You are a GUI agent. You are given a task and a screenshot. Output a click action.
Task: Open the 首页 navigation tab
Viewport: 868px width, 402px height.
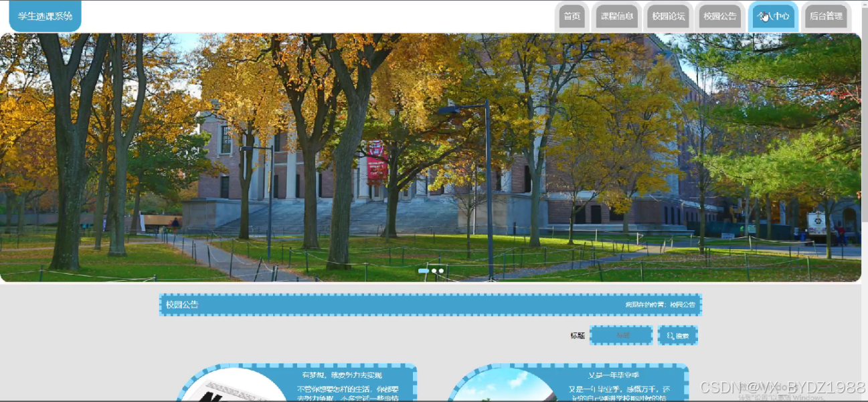pos(572,17)
